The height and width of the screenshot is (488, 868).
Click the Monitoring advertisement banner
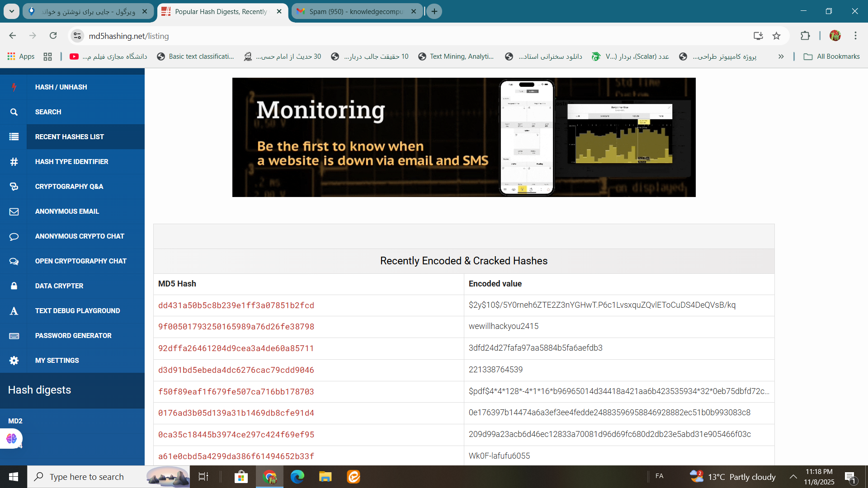tap(464, 137)
